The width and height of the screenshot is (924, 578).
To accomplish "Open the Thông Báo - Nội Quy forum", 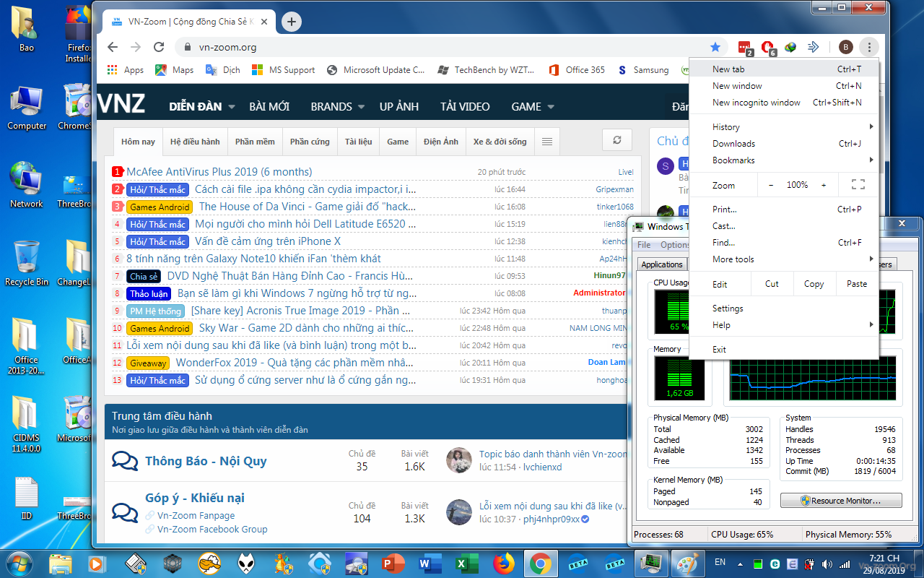I will point(206,461).
